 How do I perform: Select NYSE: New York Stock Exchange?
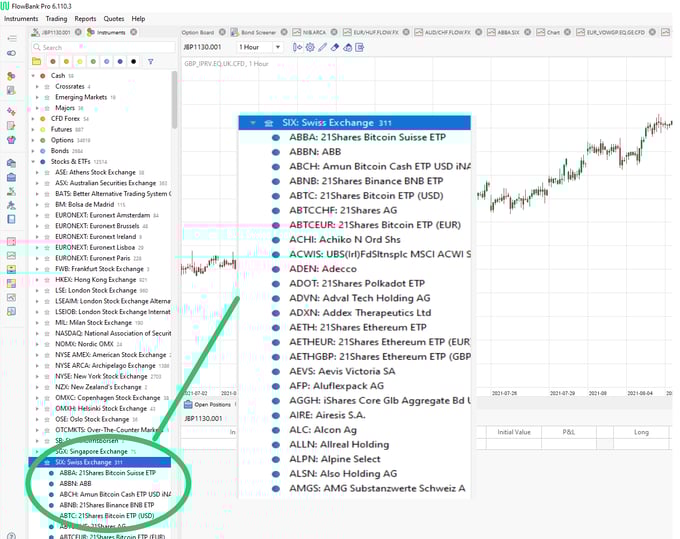tap(101, 376)
